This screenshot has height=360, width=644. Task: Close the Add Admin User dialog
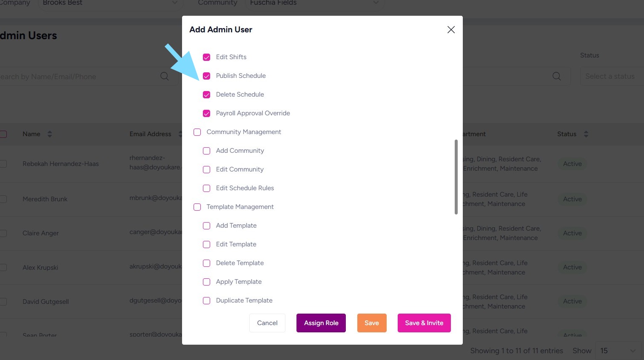(451, 29)
